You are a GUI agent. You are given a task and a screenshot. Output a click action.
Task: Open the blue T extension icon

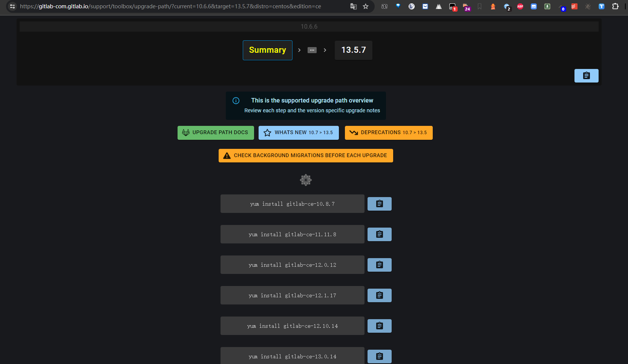coord(602,6)
